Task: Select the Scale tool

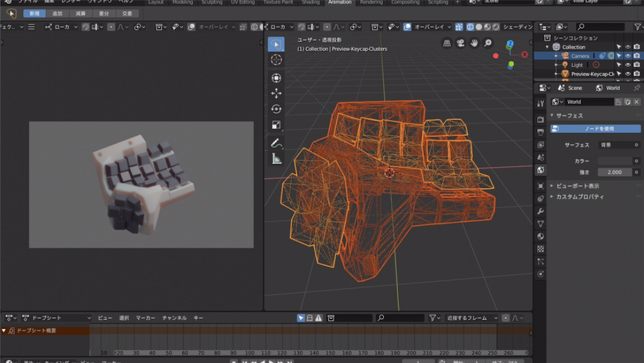Action: [x=276, y=125]
